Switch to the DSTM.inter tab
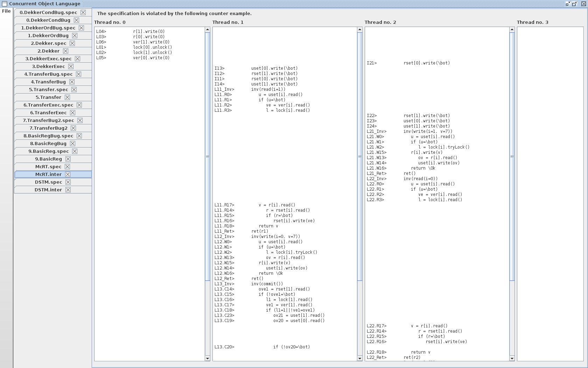This screenshot has height=368, width=588. tap(53, 190)
